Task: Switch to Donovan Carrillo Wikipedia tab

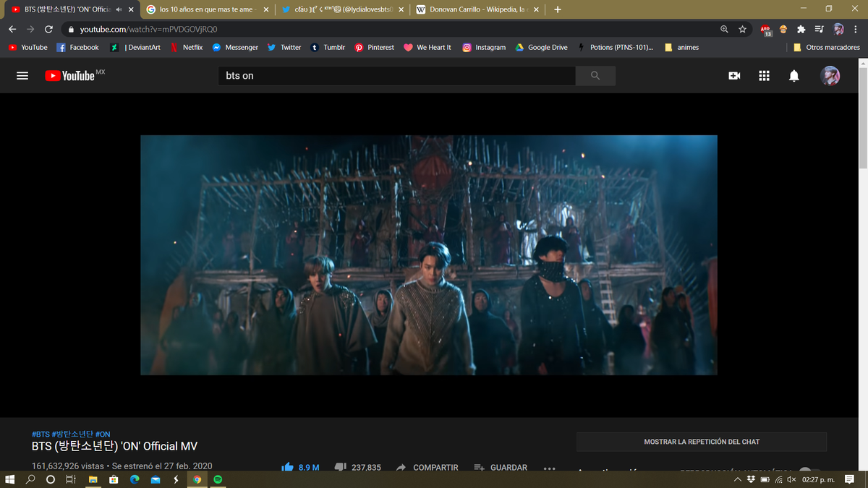Action: pos(477,9)
